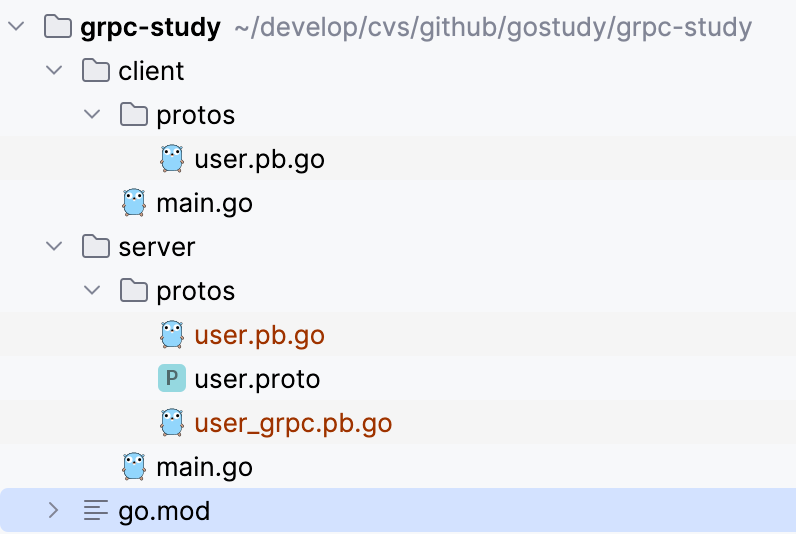Click the folder icon of client's protos directory
This screenshot has width=796, height=534.
134,115
